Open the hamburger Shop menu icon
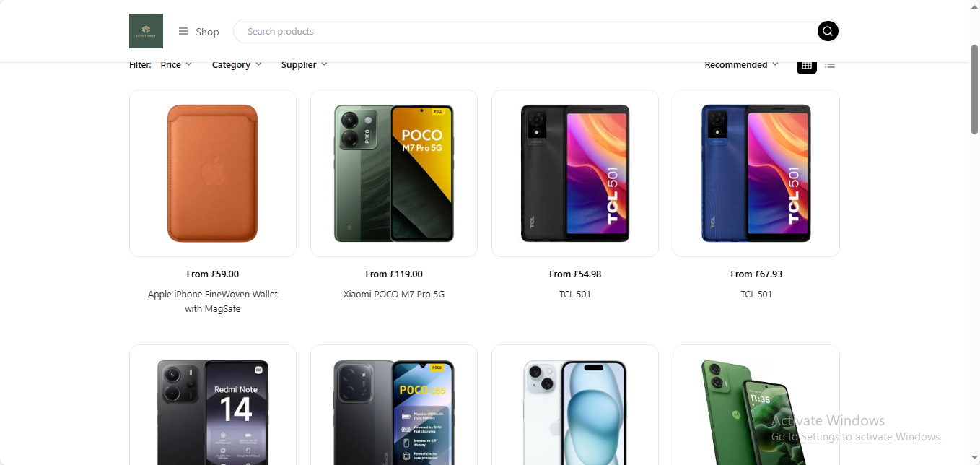 pyautogui.click(x=183, y=31)
